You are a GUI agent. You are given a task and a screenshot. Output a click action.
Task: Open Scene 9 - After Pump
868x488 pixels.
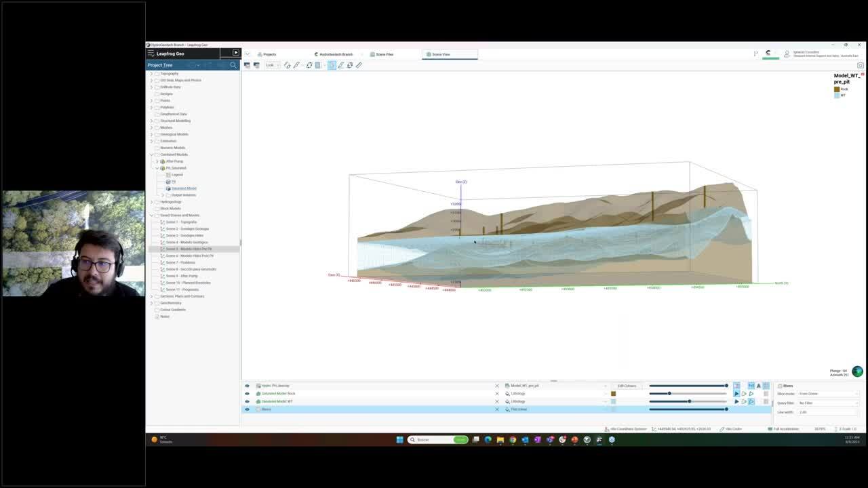tap(182, 276)
